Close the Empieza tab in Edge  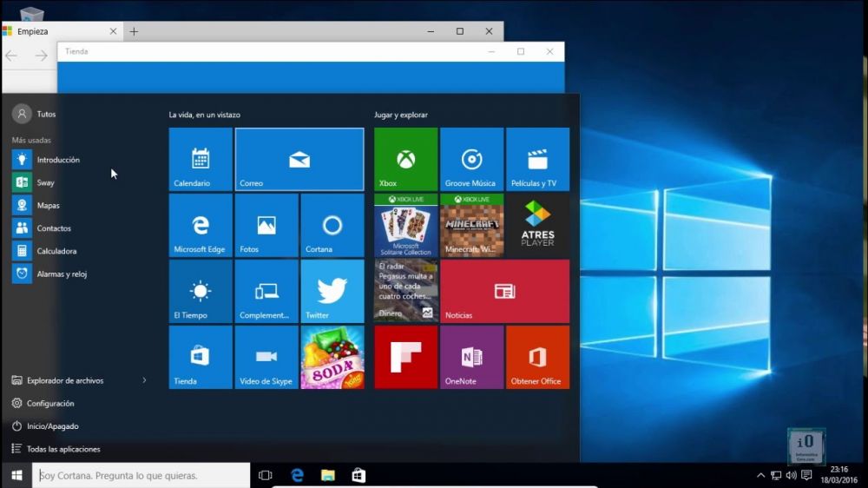[113, 31]
